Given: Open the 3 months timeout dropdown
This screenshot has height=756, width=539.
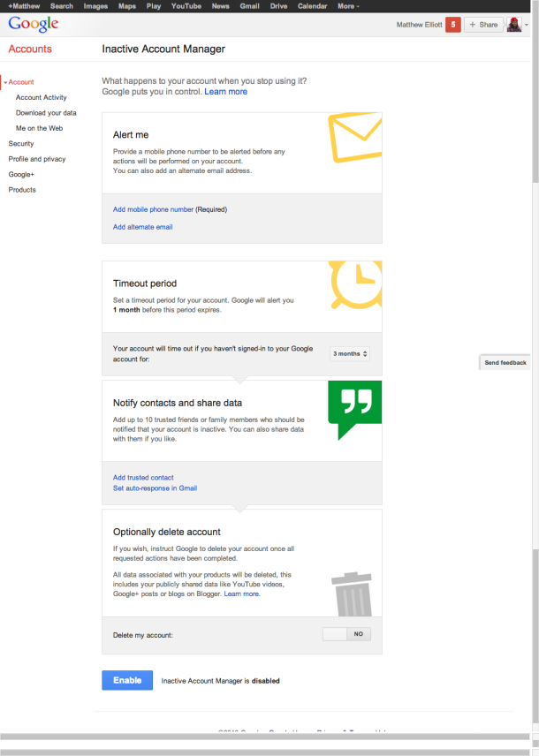Looking at the screenshot, I should (350, 354).
